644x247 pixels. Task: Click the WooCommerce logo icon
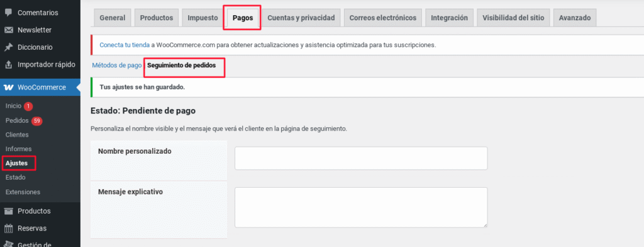8,88
